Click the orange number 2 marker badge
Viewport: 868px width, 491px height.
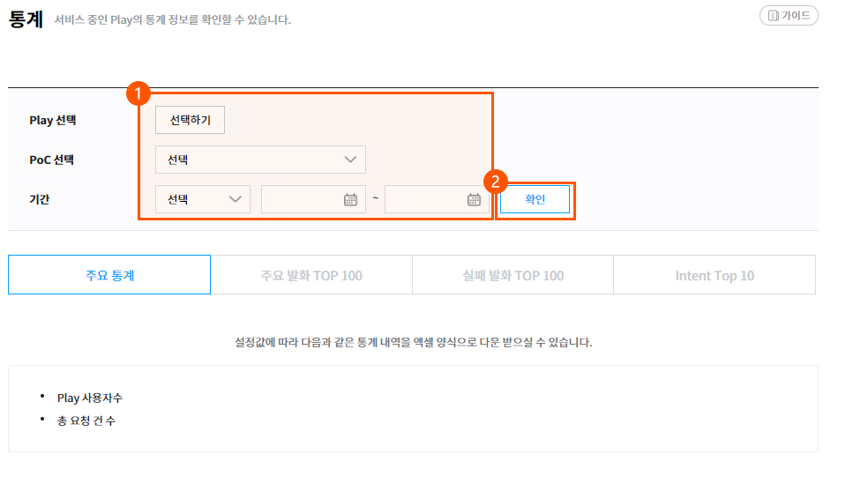[x=495, y=182]
